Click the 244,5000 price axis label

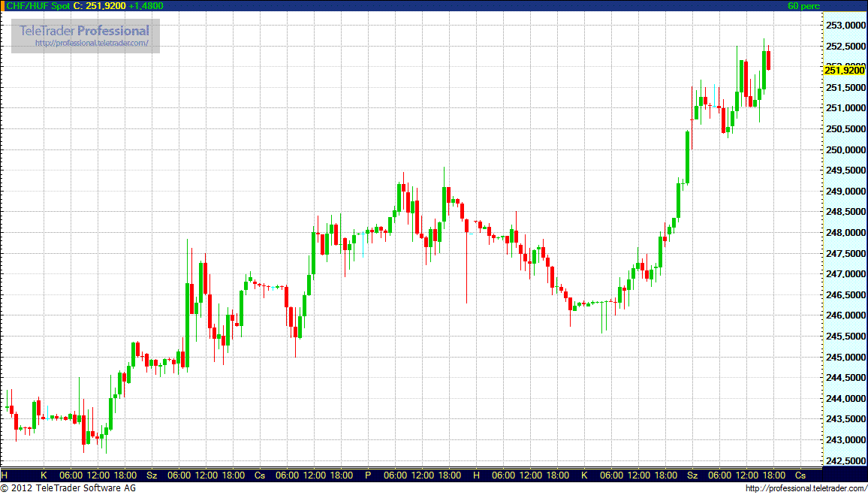click(x=845, y=378)
